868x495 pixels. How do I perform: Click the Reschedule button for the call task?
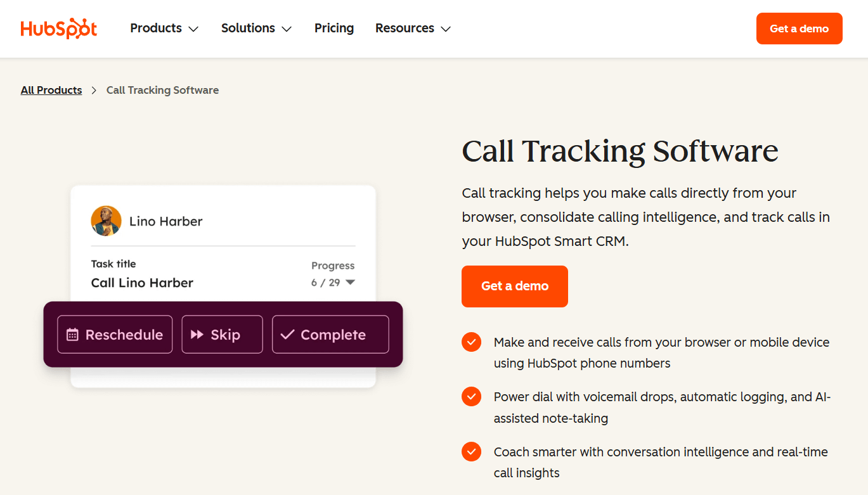(x=115, y=334)
